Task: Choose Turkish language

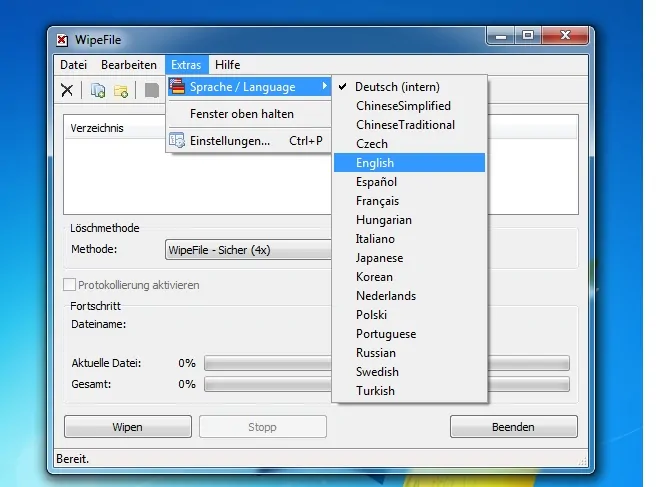Action: tap(410, 391)
